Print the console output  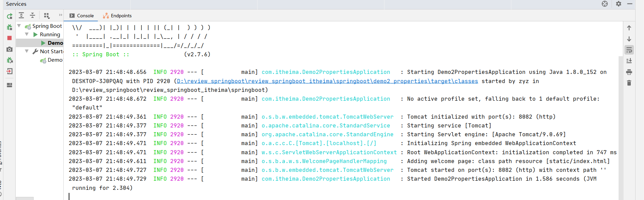tap(629, 72)
